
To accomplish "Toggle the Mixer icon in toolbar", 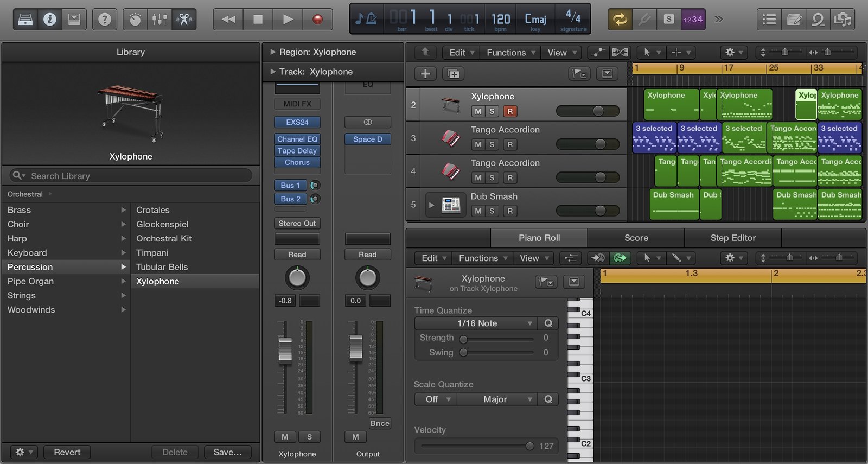I will (159, 20).
